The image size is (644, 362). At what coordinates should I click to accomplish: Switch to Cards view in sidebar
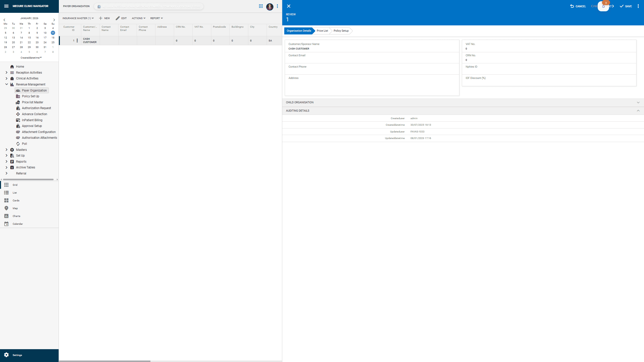click(x=16, y=200)
